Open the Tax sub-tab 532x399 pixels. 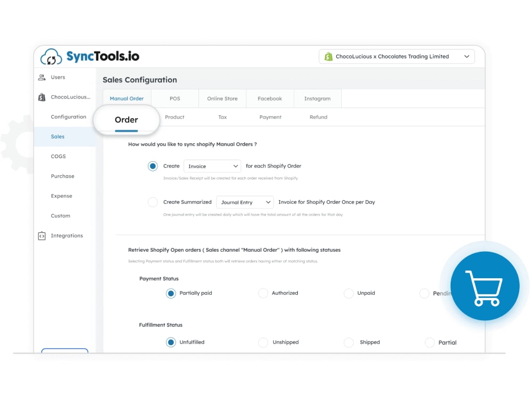[222, 117]
